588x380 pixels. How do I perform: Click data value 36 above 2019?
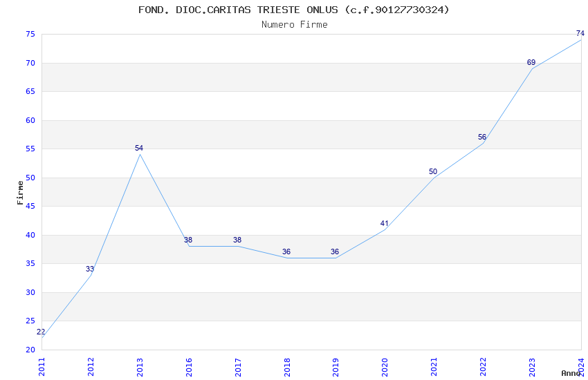(335, 251)
